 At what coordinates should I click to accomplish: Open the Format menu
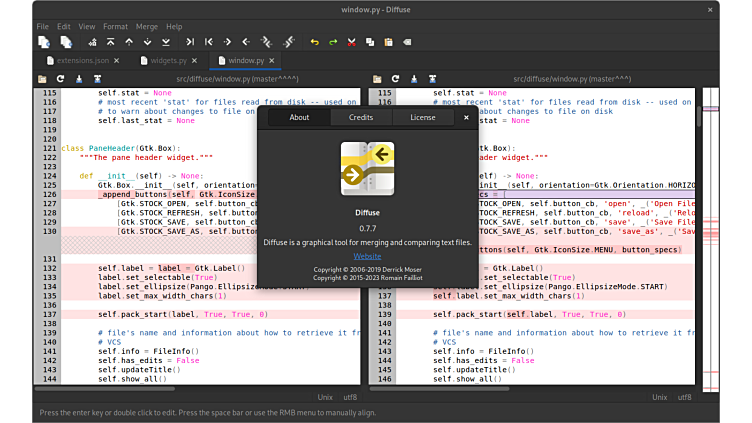(x=115, y=26)
